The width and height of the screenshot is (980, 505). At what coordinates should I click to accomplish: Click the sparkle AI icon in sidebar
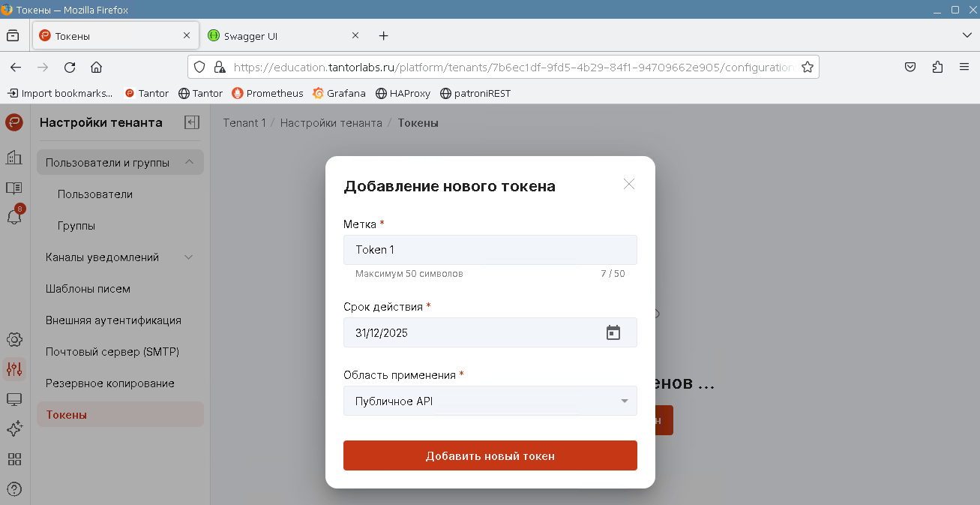[x=13, y=428]
